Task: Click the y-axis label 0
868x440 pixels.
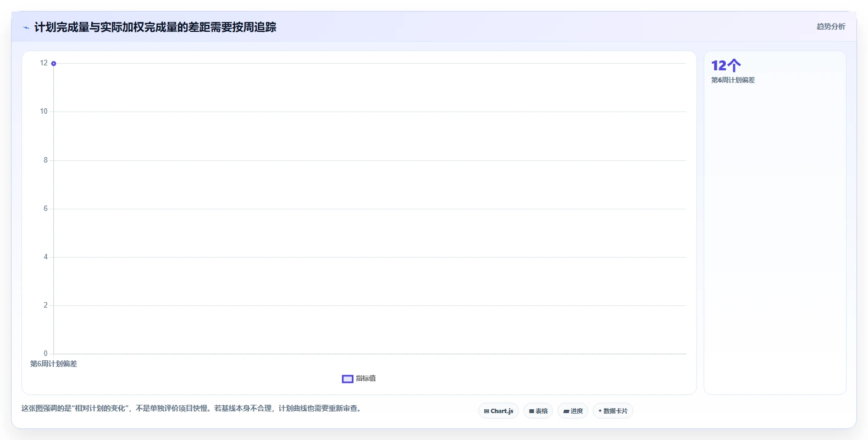Action: coord(46,354)
